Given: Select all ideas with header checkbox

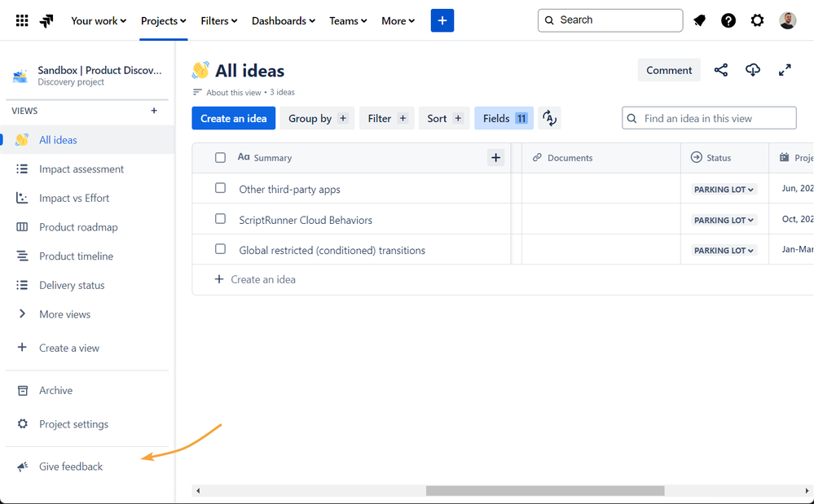Looking at the screenshot, I should point(220,158).
